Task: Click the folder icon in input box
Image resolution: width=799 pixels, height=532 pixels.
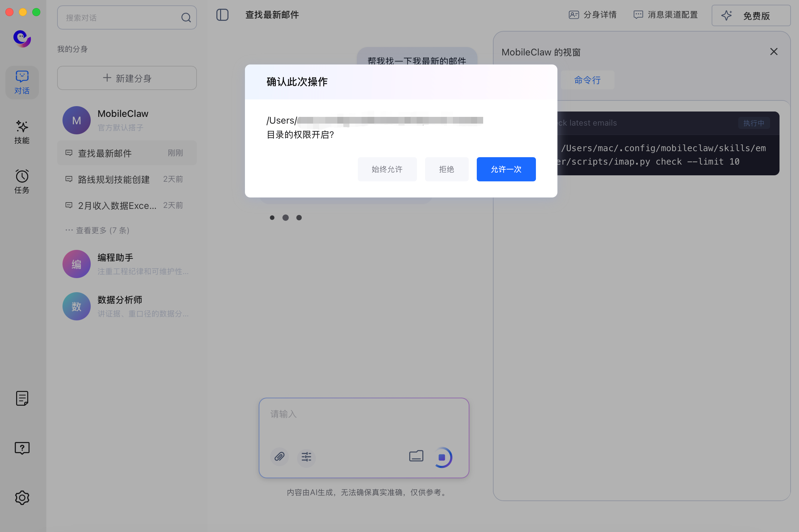Action: point(416,456)
